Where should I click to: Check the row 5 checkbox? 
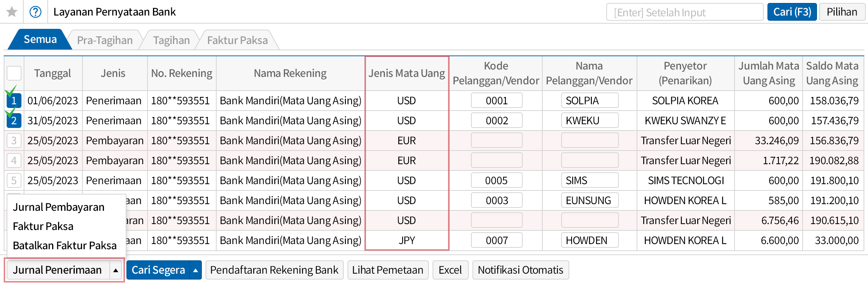tap(14, 180)
